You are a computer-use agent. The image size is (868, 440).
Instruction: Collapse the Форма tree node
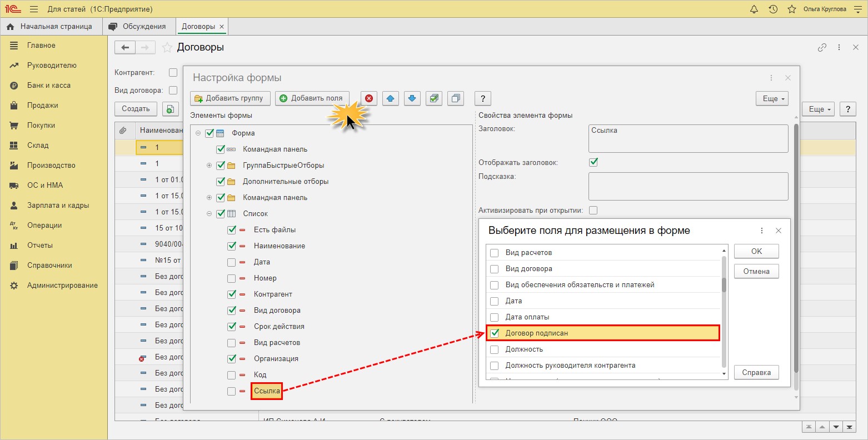click(198, 133)
